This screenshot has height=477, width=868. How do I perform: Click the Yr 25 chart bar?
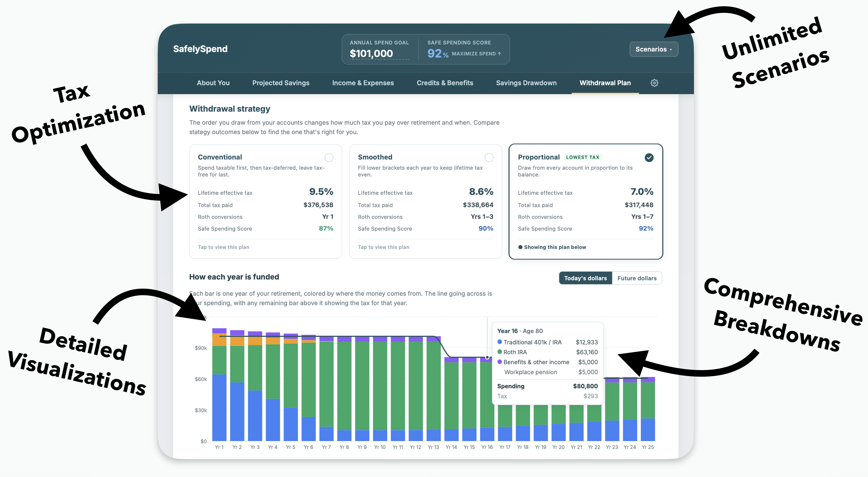click(648, 409)
